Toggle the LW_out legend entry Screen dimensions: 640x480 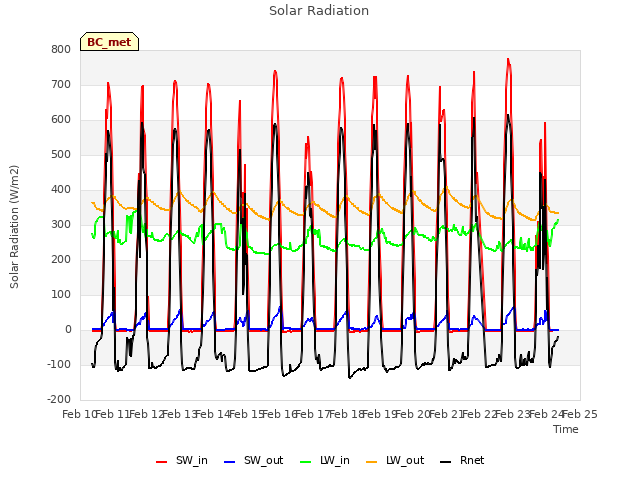(x=395, y=461)
